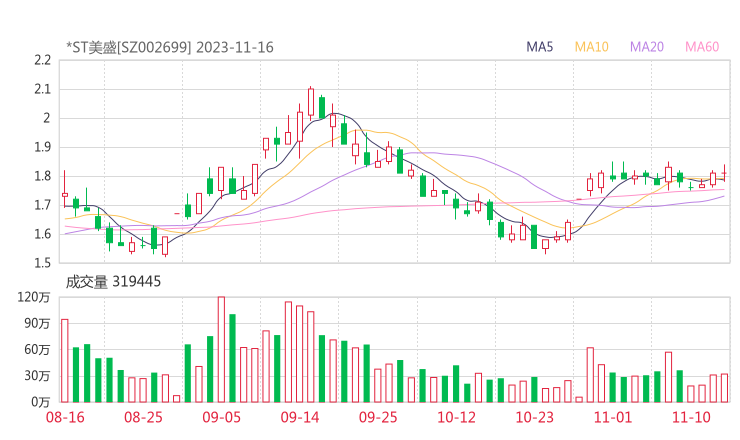Screen dimensions: 740x440
Task: Click the 09-25 date label
Action: (x=378, y=417)
